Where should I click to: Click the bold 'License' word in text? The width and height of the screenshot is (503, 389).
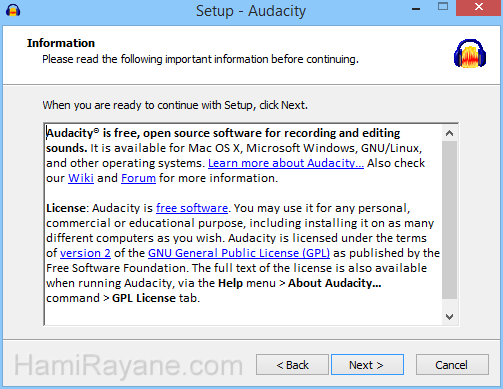[x=66, y=208]
